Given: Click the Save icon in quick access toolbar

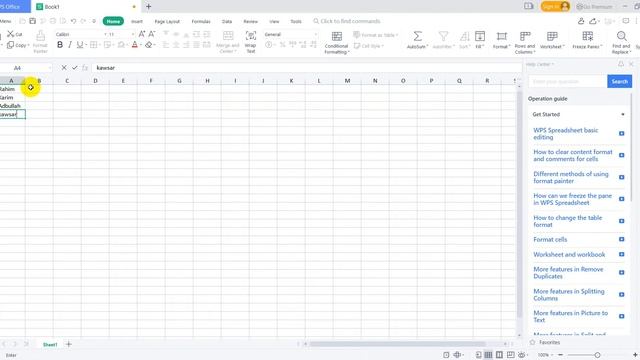Looking at the screenshot, I should pos(33,21).
